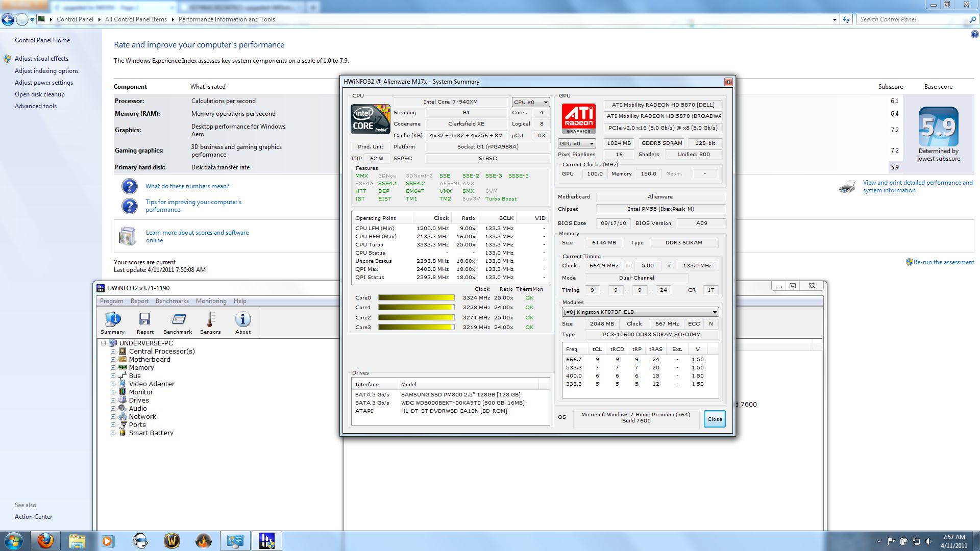Open the Windows Start orb
Image resolution: width=980 pixels, height=551 pixels.
coord(14,540)
